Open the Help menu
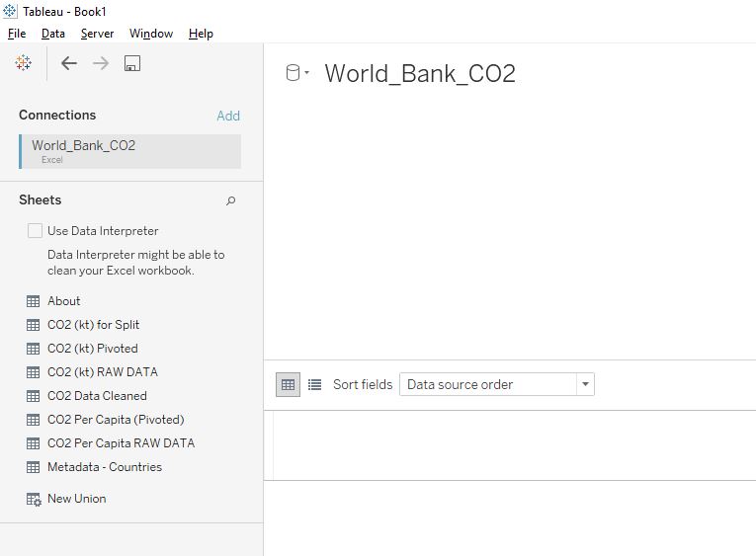 (201, 34)
